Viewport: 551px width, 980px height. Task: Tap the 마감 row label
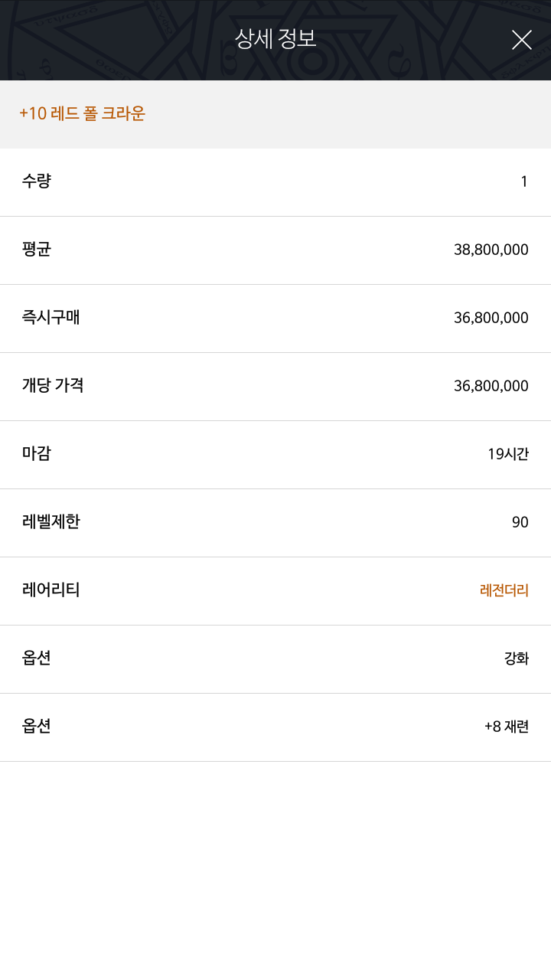[37, 454]
